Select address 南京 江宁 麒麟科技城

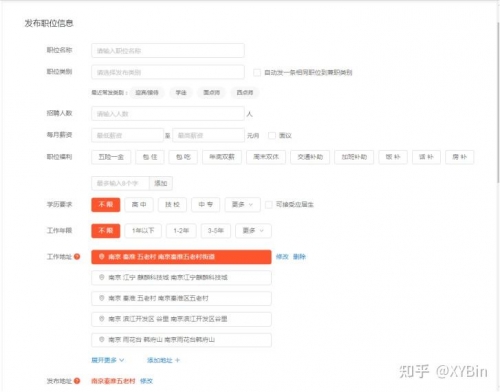click(x=181, y=277)
